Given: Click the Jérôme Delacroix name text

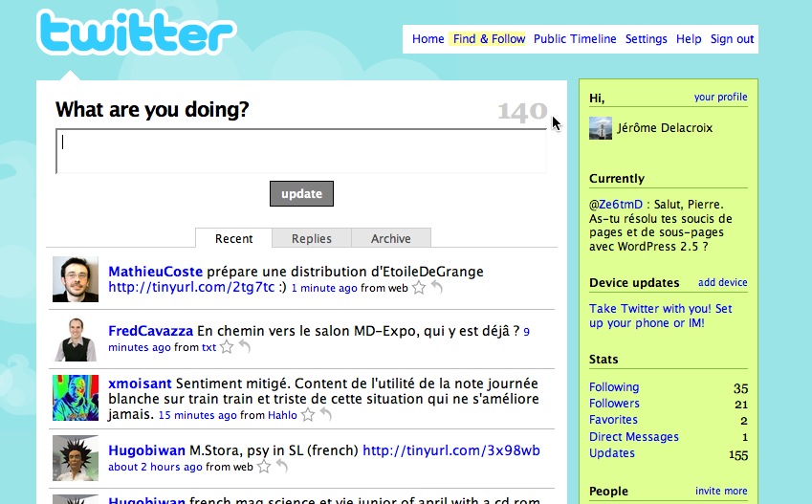Looking at the screenshot, I should click(x=665, y=128).
